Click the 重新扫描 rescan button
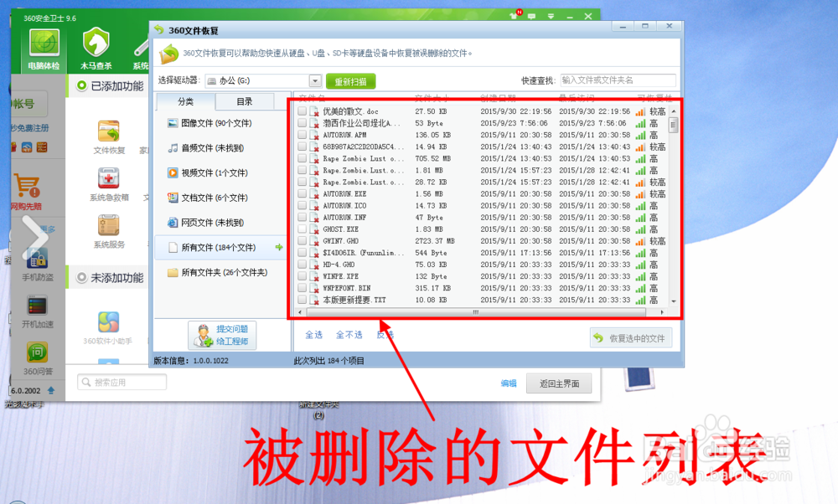This screenshot has width=838, height=504. (350, 81)
